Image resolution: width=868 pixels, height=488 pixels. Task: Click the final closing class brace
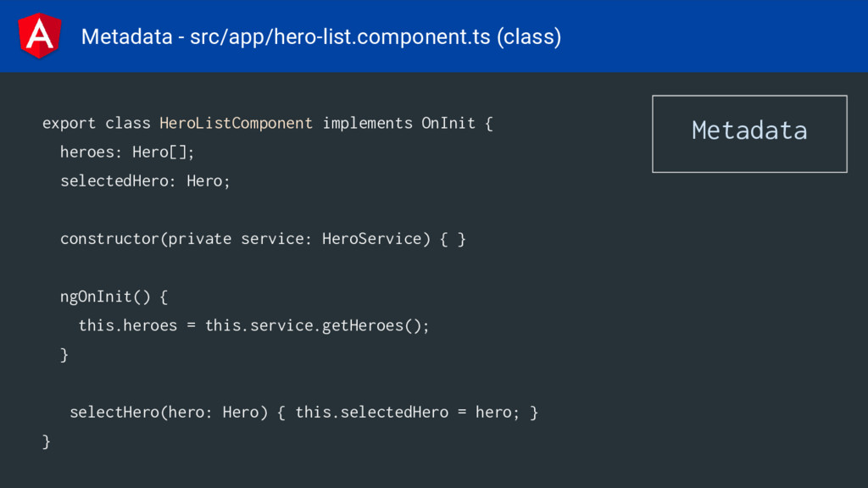(x=47, y=441)
